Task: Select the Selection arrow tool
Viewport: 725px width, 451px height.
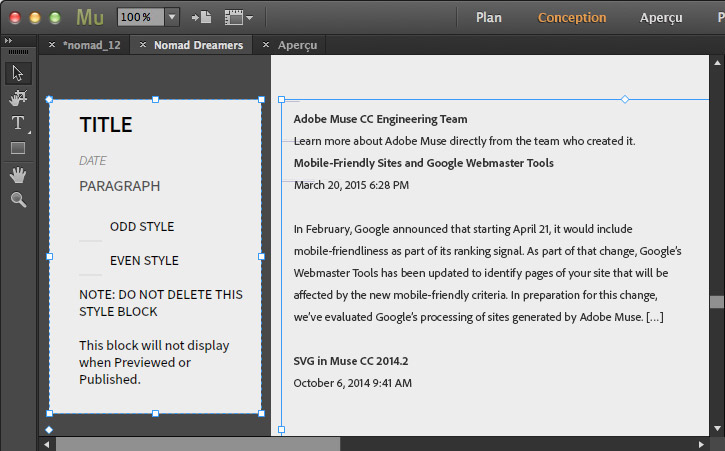Action: (18, 73)
